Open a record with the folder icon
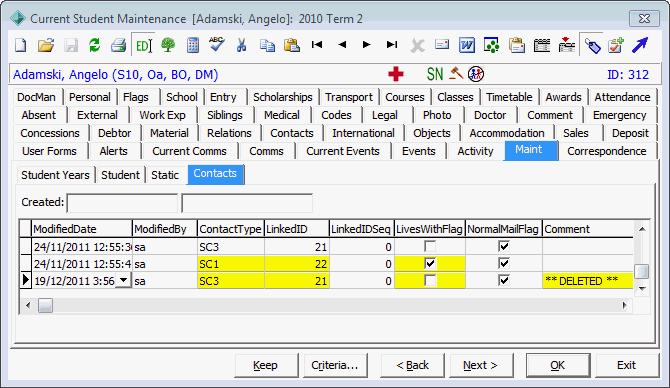670x388 pixels. coord(46,45)
